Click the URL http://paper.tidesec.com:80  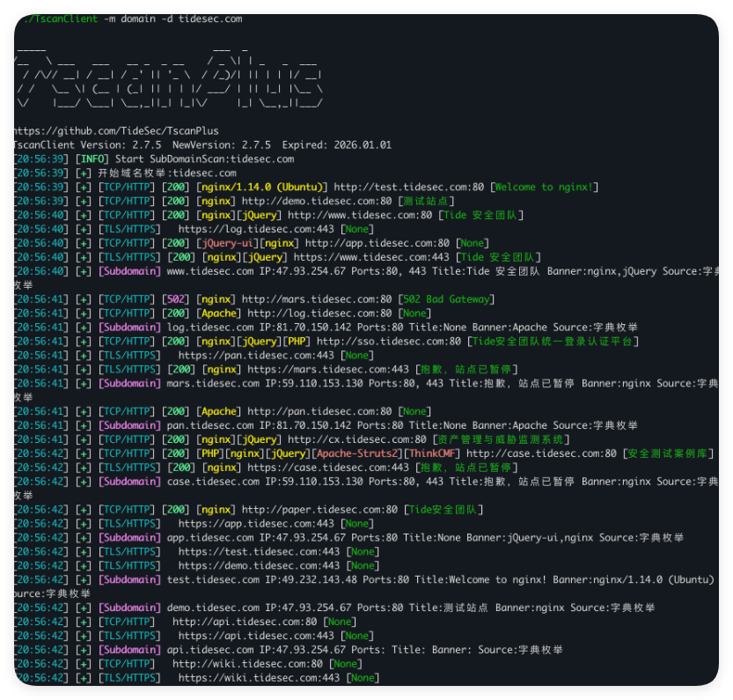coord(319,510)
